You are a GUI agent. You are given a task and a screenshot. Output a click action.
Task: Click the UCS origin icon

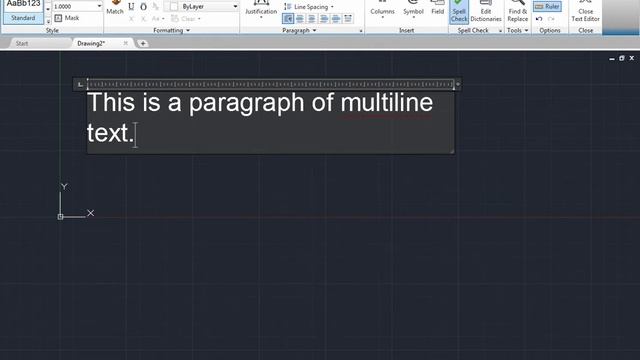60,217
